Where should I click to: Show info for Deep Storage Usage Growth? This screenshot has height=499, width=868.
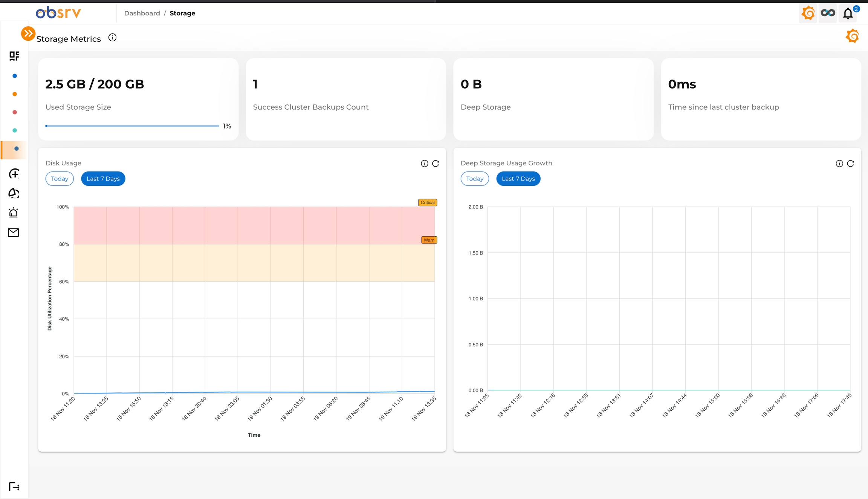pyautogui.click(x=839, y=164)
